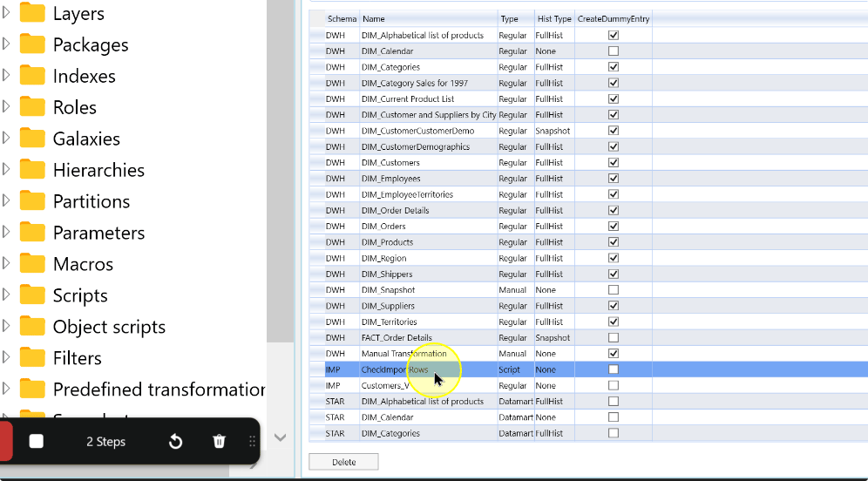
Task: Click the 2 Steps counter label
Action: 105,442
